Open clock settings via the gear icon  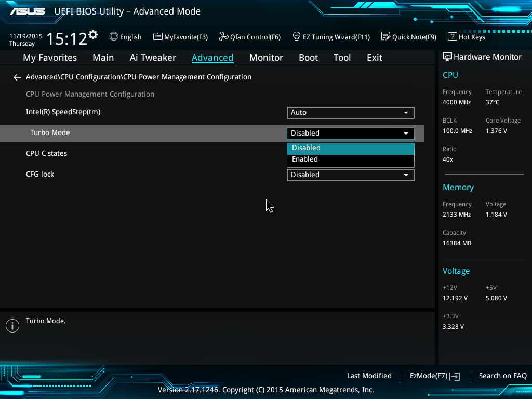(93, 35)
